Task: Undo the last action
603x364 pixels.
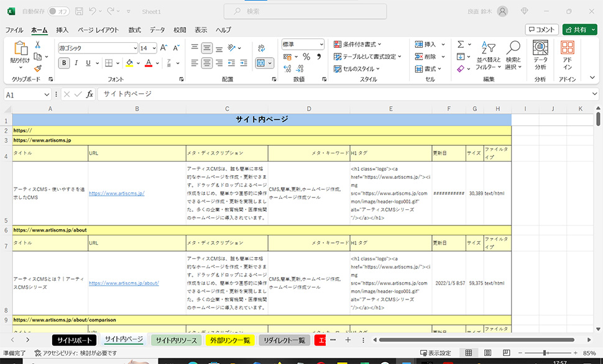Action: click(92, 12)
